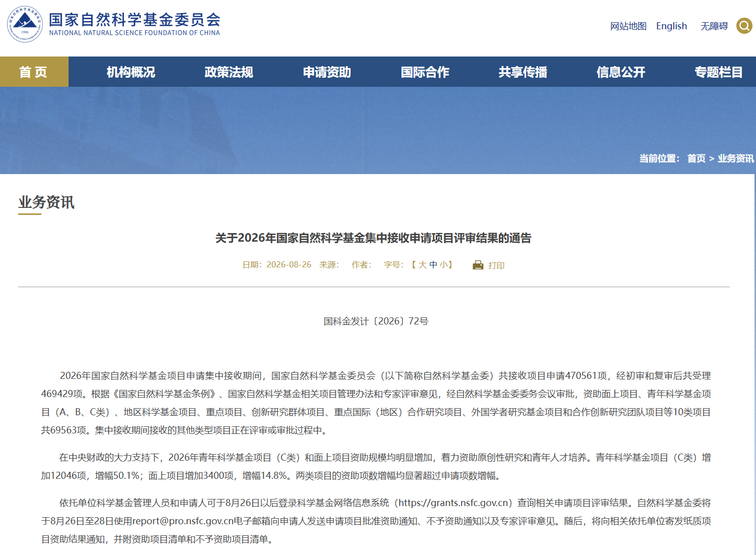This screenshot has width=756, height=555.
Task: Set font size to 小
Action: (443, 265)
